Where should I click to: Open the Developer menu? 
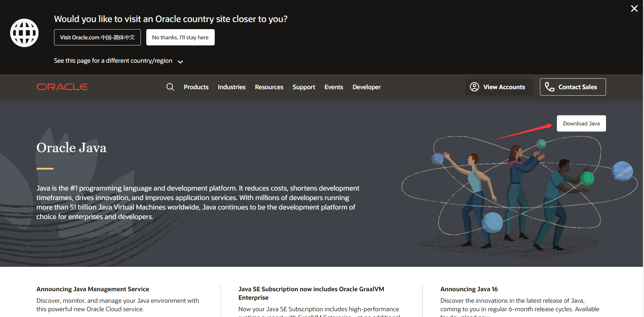pos(366,87)
